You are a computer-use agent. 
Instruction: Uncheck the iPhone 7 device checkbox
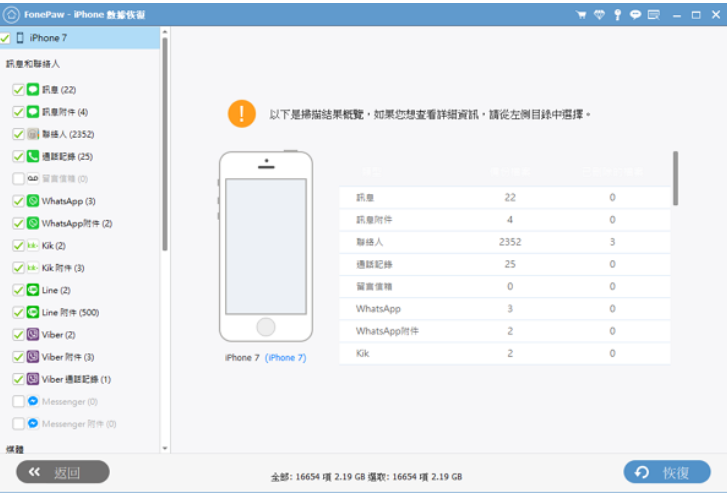click(x=5, y=38)
